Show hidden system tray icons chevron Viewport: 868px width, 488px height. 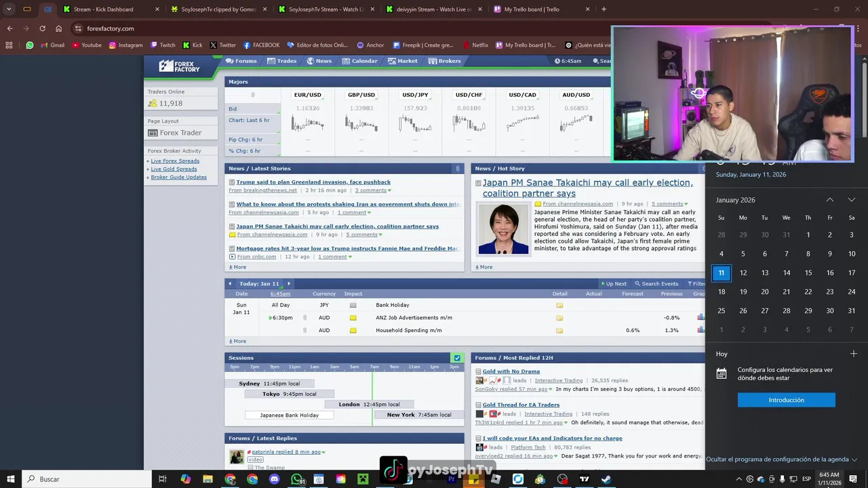(x=738, y=479)
